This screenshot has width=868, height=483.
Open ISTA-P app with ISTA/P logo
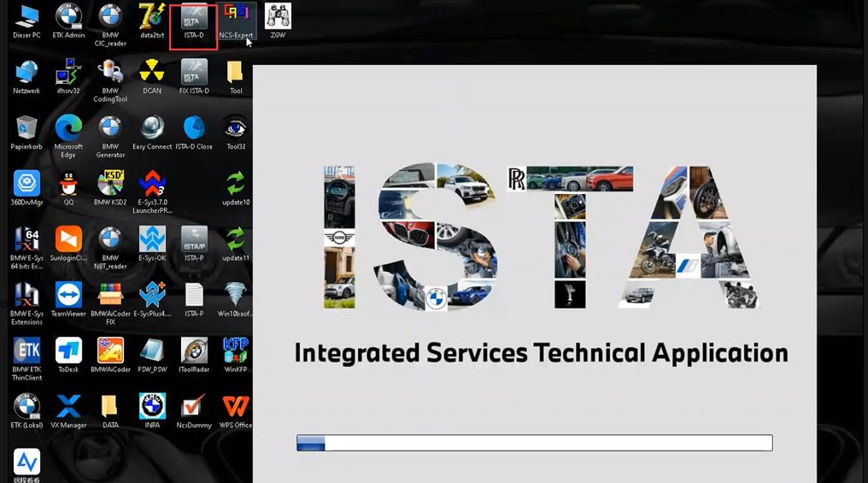click(194, 244)
